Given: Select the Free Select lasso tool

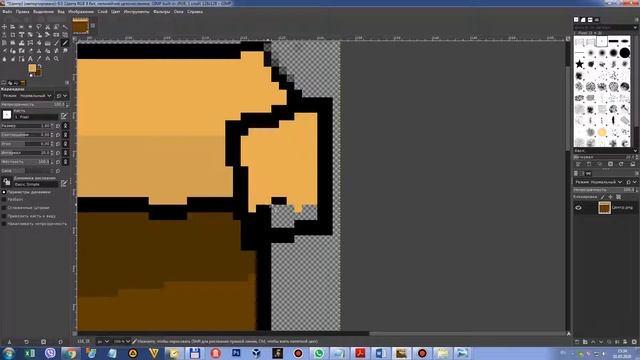Looking at the screenshot, I should point(39,27).
